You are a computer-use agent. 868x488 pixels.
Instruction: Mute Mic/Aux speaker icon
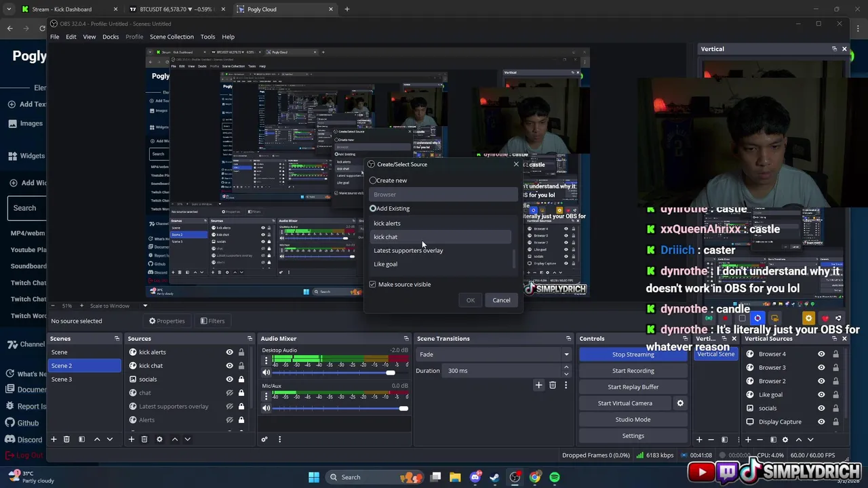[x=266, y=408]
